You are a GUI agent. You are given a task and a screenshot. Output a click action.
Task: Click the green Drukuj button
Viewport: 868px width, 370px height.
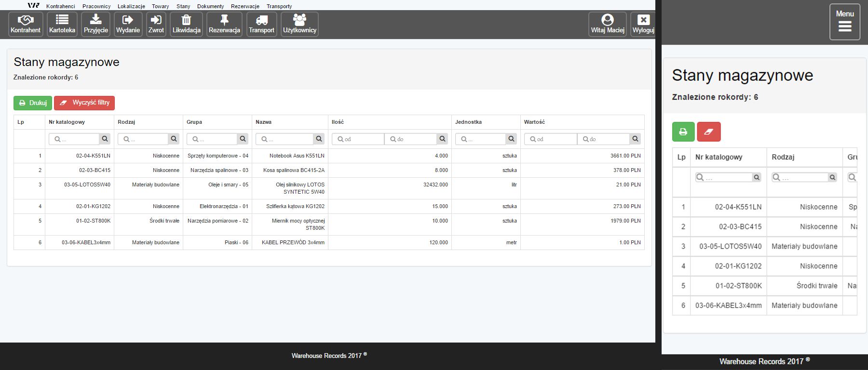point(33,103)
